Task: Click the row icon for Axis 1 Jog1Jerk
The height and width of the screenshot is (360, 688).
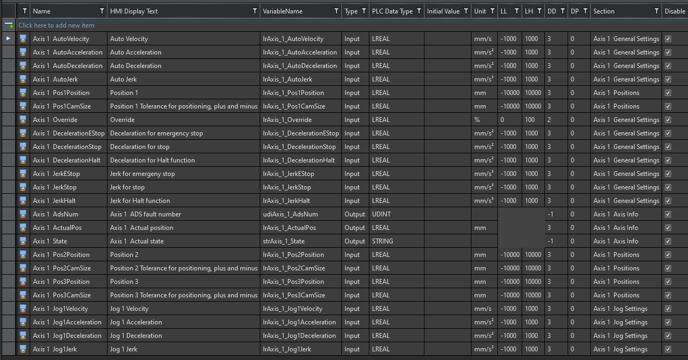Action: tap(23, 349)
